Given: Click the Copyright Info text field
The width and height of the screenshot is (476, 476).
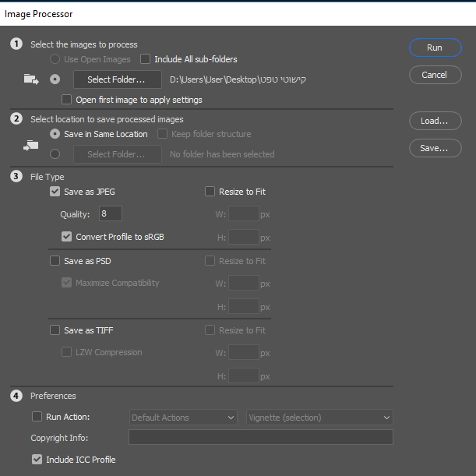Looking at the screenshot, I should coord(261,437).
